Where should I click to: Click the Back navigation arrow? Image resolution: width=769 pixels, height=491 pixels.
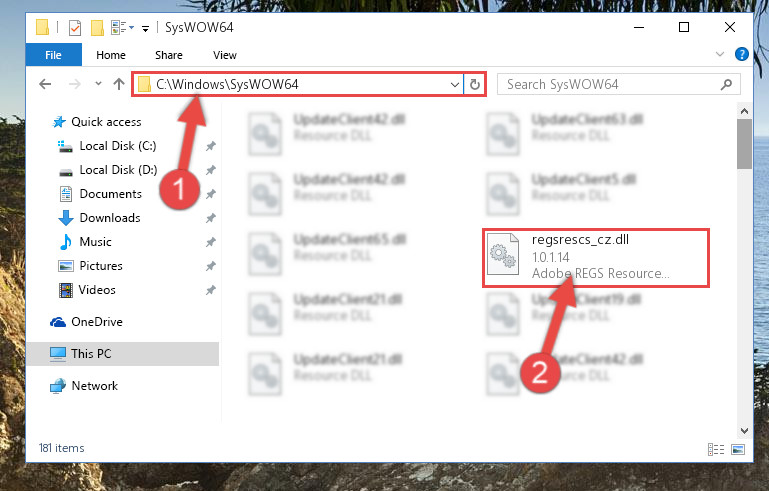(x=45, y=84)
